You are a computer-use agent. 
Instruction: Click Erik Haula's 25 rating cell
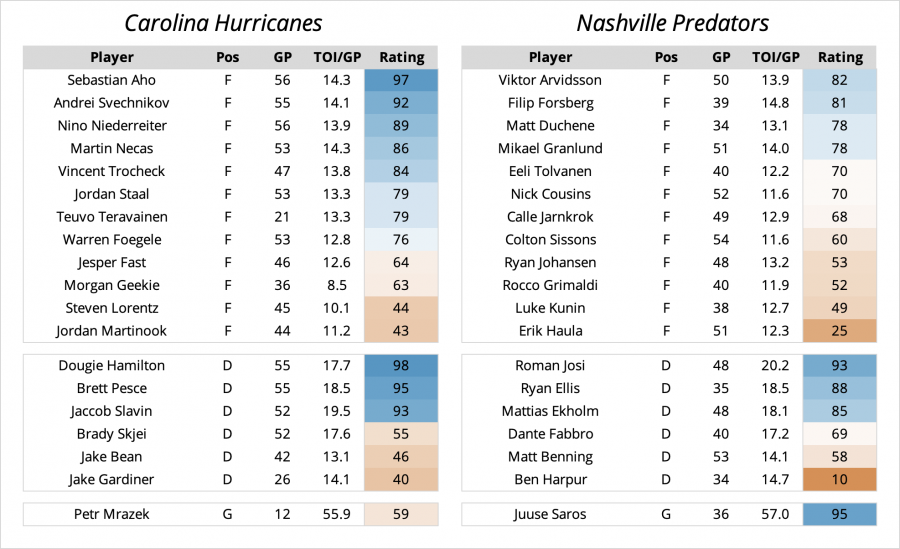[840, 331]
